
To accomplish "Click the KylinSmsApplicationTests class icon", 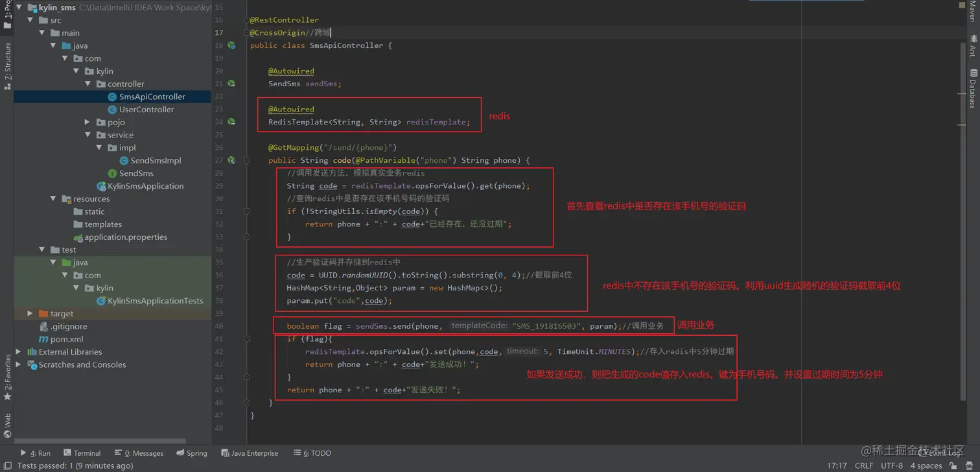I will tap(101, 301).
